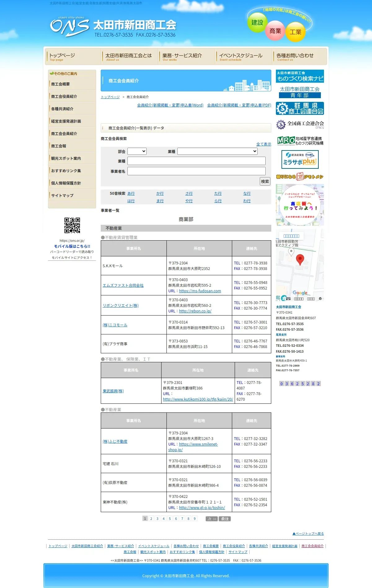Download the 申込書(Word) file link

pyautogui.click(x=170, y=105)
